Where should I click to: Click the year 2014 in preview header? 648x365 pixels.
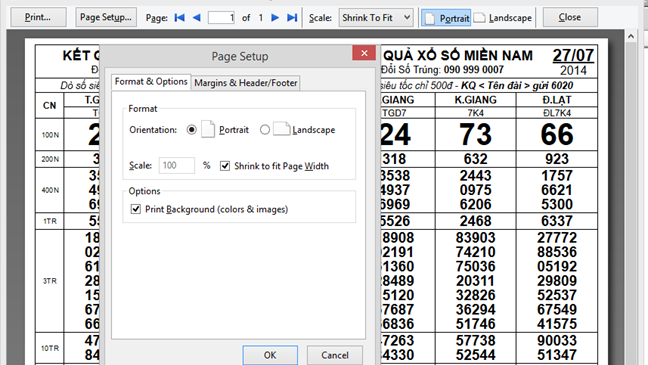click(573, 71)
